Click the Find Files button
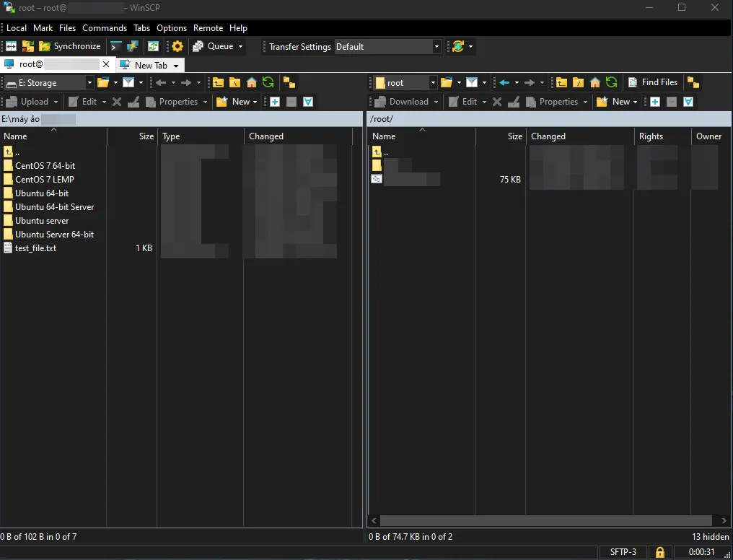The image size is (733, 560). tap(653, 82)
